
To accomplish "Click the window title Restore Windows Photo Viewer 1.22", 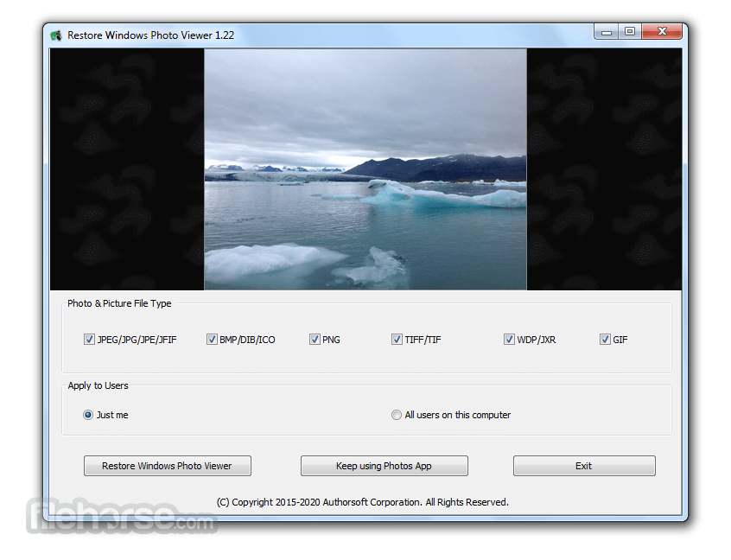I will coord(150,35).
